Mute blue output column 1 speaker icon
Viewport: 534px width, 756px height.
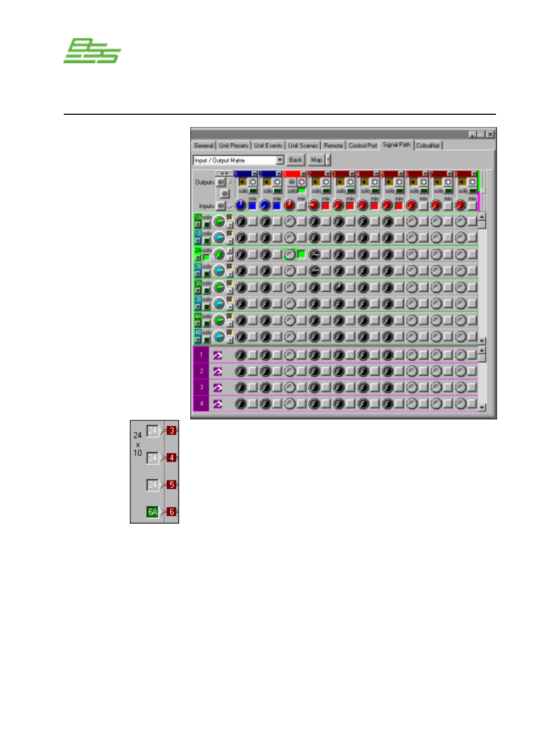click(242, 182)
